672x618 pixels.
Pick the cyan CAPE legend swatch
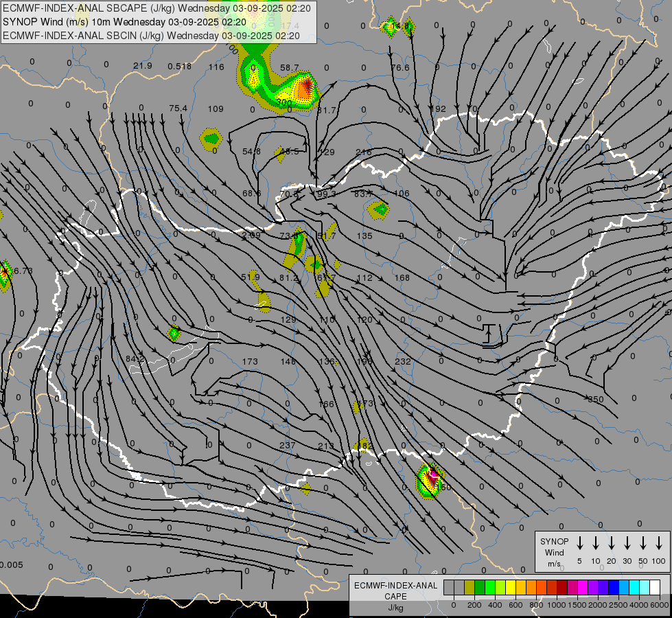coord(634,587)
